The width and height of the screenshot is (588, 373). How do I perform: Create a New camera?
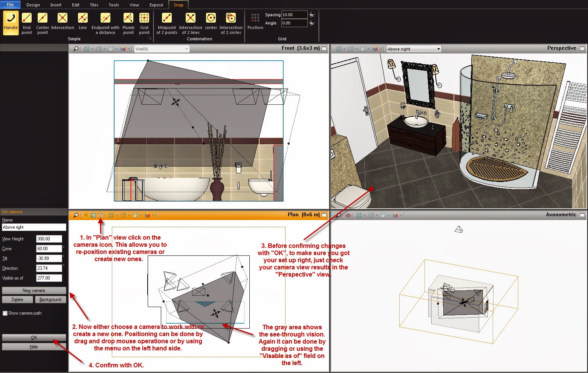coord(34,290)
